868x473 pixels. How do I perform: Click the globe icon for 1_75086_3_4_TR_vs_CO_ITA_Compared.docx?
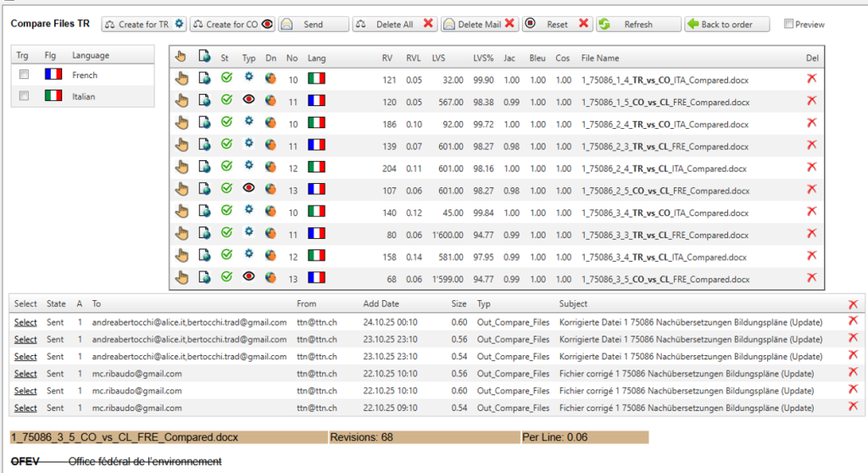pyautogui.click(x=270, y=211)
